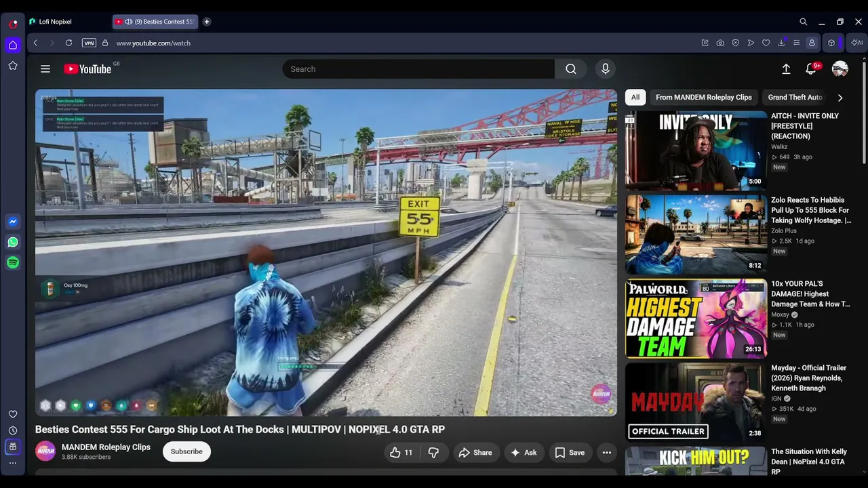This screenshot has width=868, height=488.
Task: Open the YouTube guide hamburger menu
Action: [x=45, y=68]
